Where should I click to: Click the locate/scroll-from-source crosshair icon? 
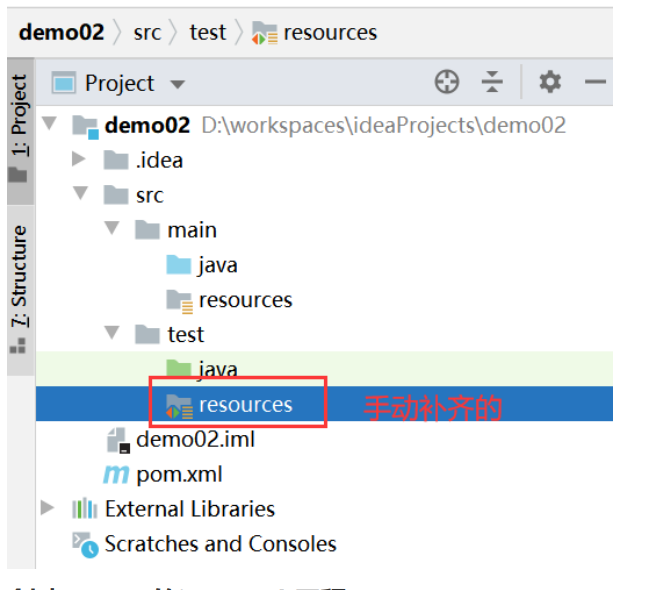447,81
